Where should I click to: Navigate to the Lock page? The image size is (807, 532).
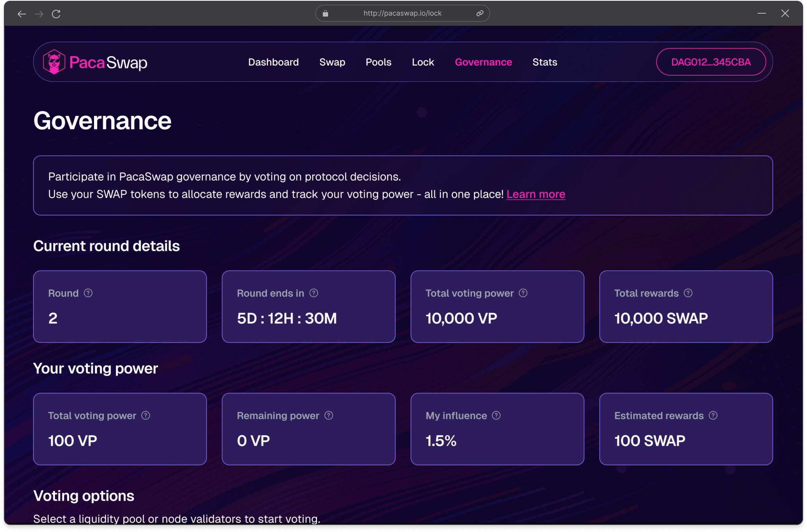click(x=423, y=62)
